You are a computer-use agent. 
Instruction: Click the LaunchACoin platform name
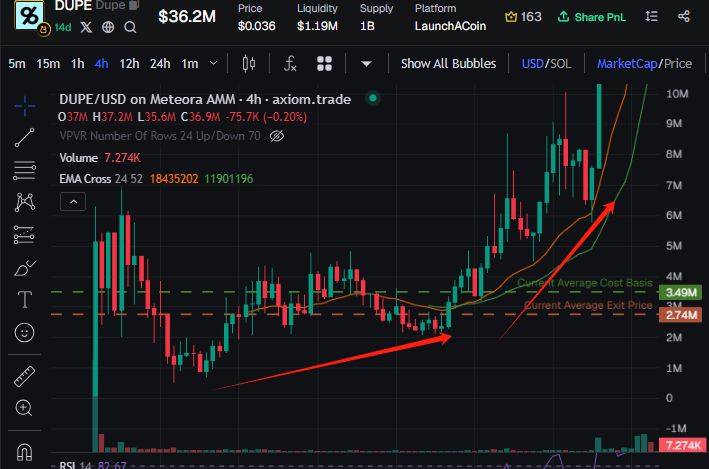coord(450,26)
